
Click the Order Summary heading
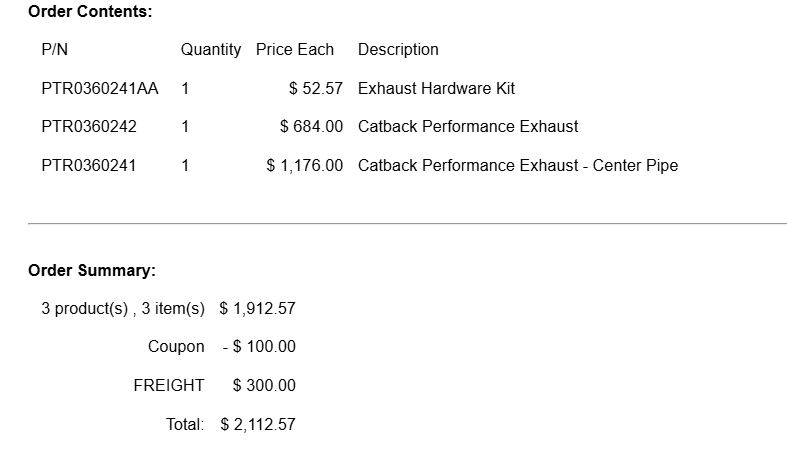[92, 270]
